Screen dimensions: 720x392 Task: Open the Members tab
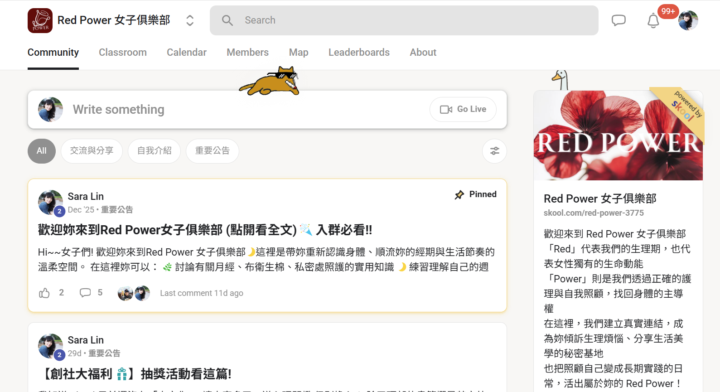248,52
